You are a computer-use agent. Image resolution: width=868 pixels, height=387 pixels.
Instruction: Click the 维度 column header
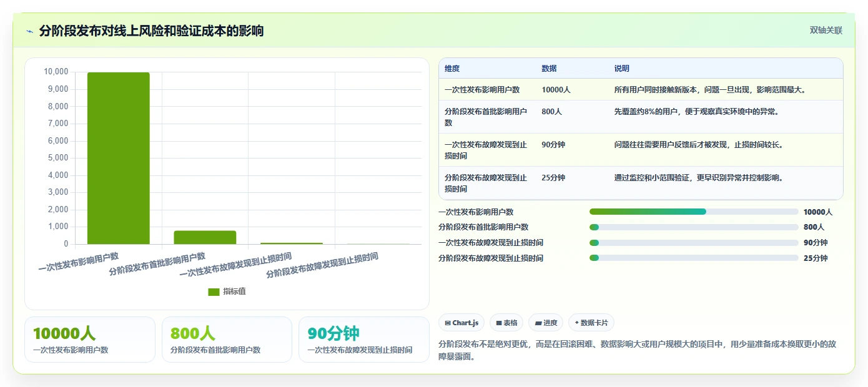click(x=452, y=69)
